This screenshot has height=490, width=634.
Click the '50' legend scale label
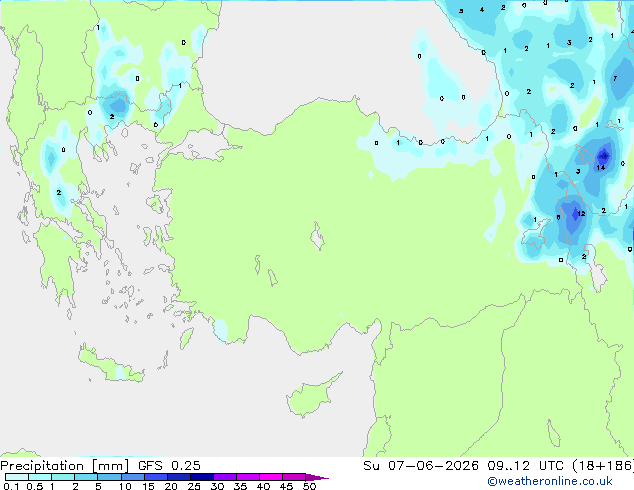point(309,486)
